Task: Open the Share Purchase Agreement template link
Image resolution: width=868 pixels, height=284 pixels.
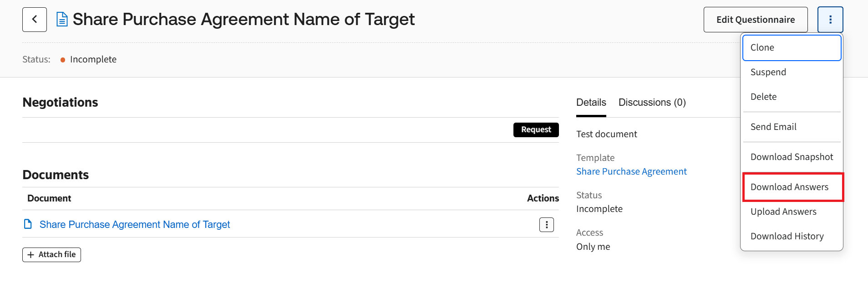Action: (x=631, y=171)
